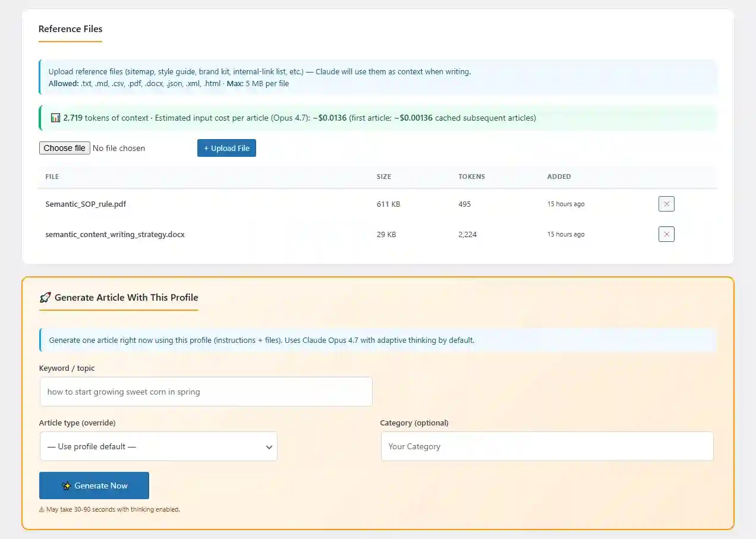Open the Article type override dropdown
The height and width of the screenshot is (539, 756).
click(158, 446)
